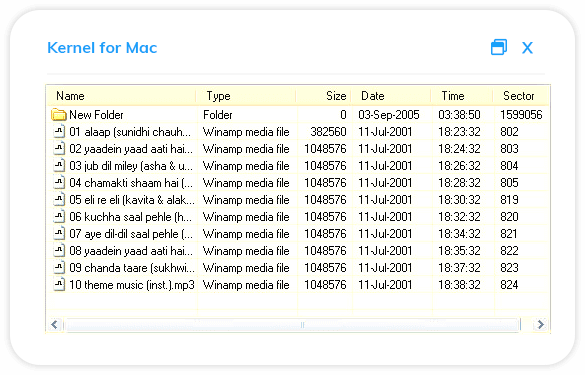This screenshot has width=585, height=375.
Task: Click sector value 822
Action: 509,251
